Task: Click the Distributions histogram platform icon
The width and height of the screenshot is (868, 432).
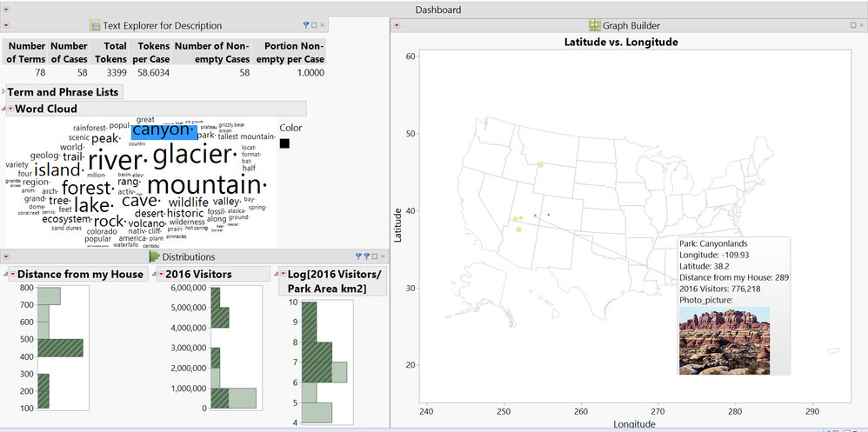Action: 155,256
